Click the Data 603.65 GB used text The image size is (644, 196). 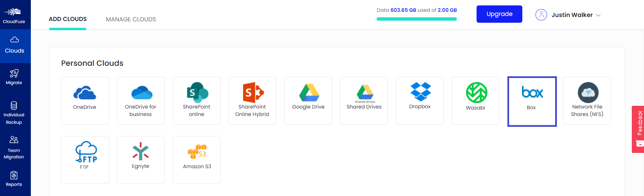(x=417, y=10)
